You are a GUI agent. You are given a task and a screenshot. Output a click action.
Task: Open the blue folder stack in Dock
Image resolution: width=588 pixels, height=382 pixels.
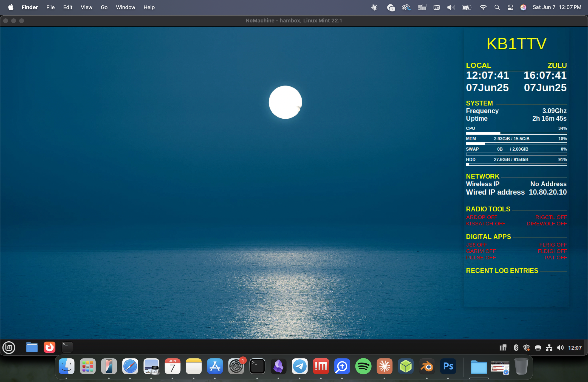(479, 367)
